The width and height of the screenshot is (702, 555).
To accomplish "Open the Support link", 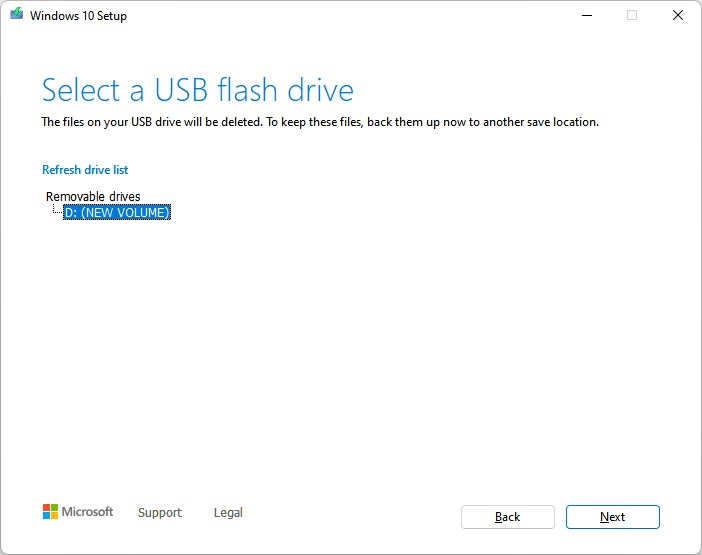I will (x=160, y=513).
